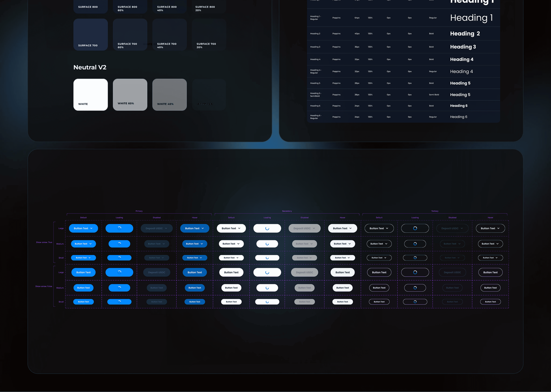The height and width of the screenshot is (392, 551).
Task: Select the SURFACE 700 solid color swatch
Action: click(x=91, y=34)
